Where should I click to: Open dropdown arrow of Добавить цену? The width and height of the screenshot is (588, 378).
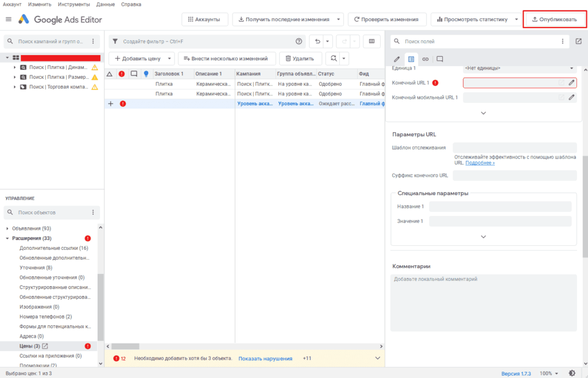[169, 59]
